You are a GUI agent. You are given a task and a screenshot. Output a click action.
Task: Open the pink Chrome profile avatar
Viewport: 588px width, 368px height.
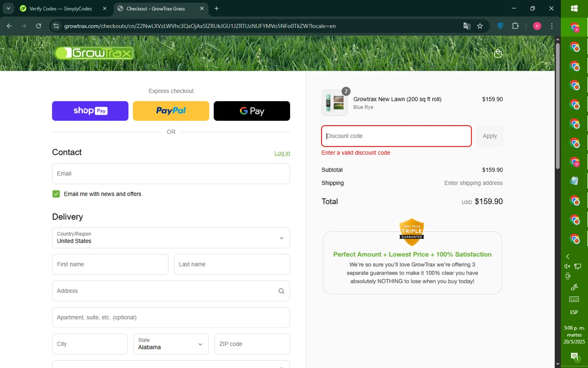click(x=537, y=26)
